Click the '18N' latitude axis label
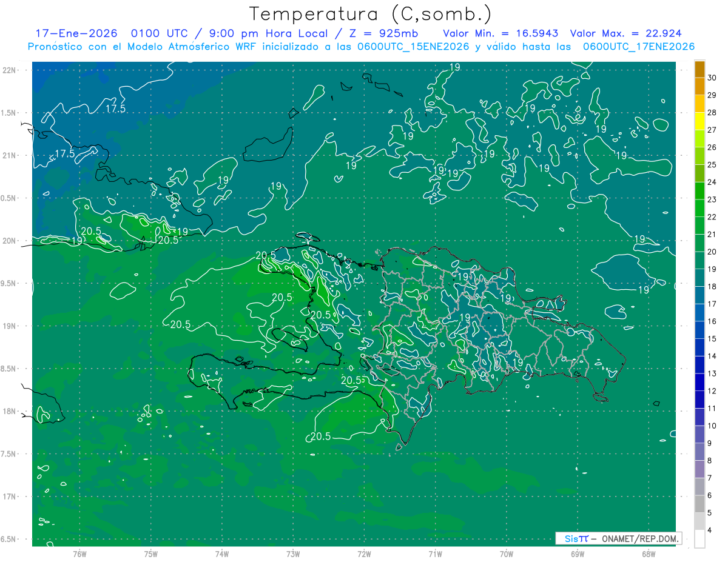 tap(9, 411)
